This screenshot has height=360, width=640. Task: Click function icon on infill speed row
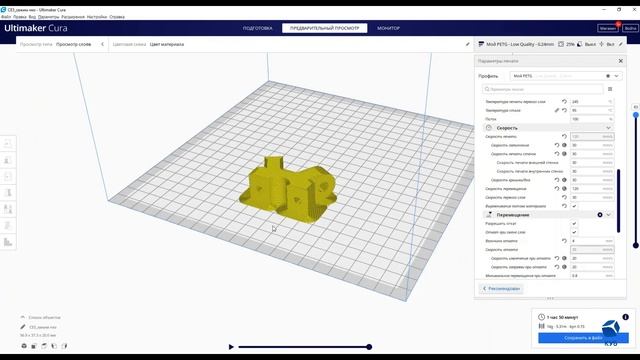point(564,145)
